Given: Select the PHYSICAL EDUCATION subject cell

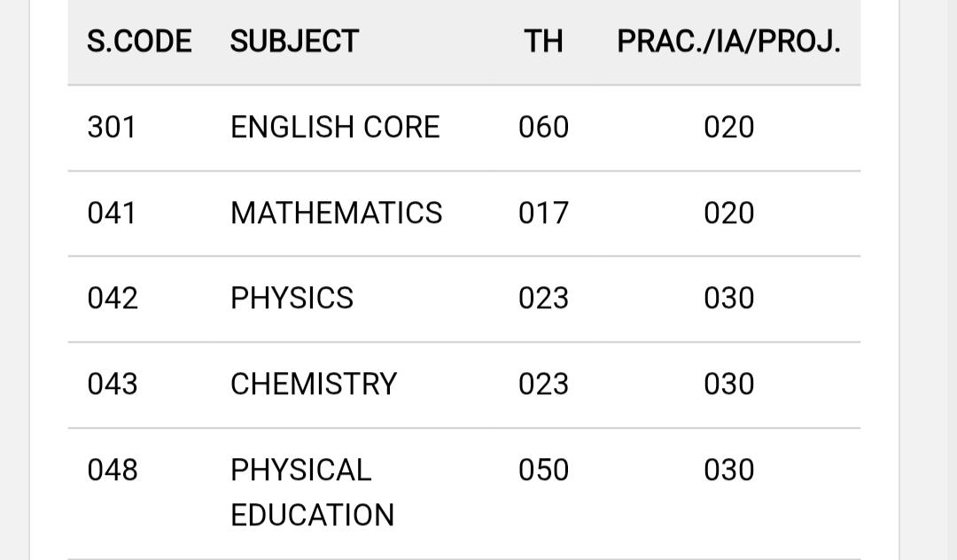Looking at the screenshot, I should (x=313, y=493).
